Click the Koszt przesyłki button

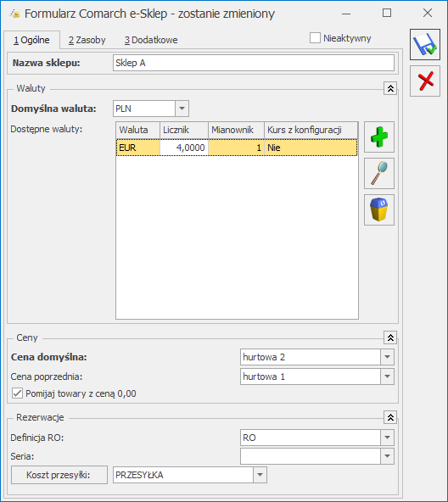pyautogui.click(x=59, y=475)
